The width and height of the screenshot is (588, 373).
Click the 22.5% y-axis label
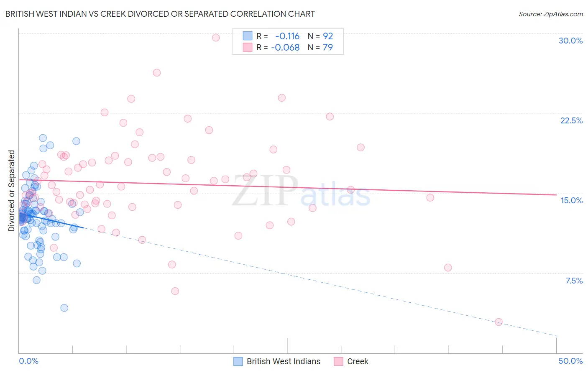point(571,120)
